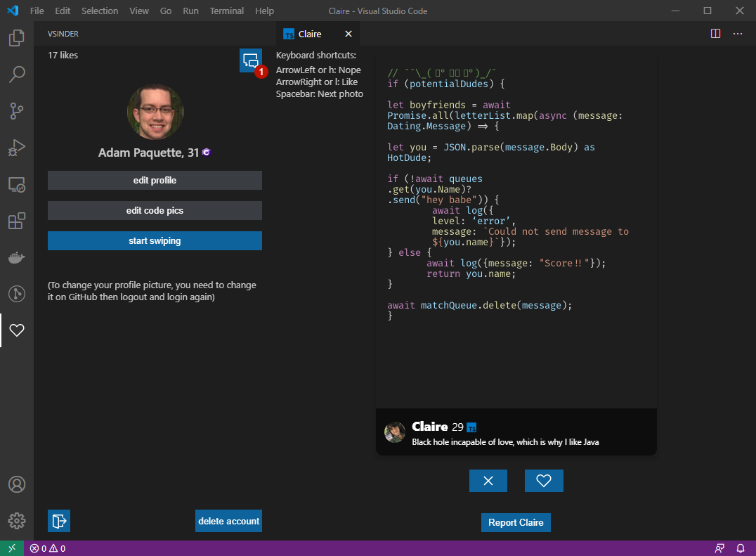The image size is (756, 556).
Task: Reject Claire with the X button
Action: 488,481
